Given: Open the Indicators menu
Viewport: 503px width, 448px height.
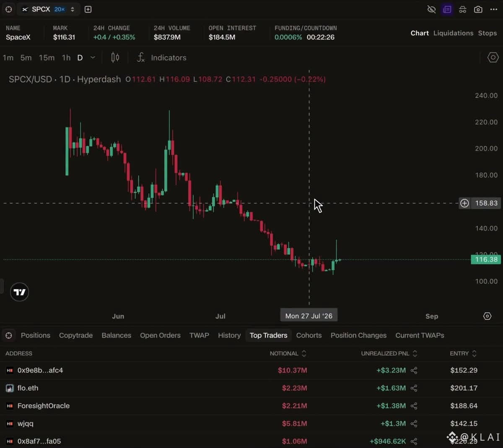Looking at the screenshot, I should (162, 58).
